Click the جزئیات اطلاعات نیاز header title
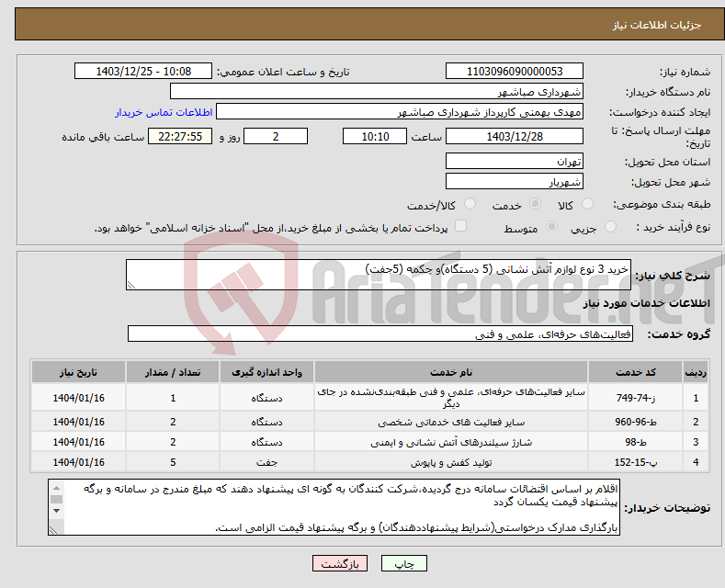Viewport: 725px width, 588px height. [x=657, y=25]
